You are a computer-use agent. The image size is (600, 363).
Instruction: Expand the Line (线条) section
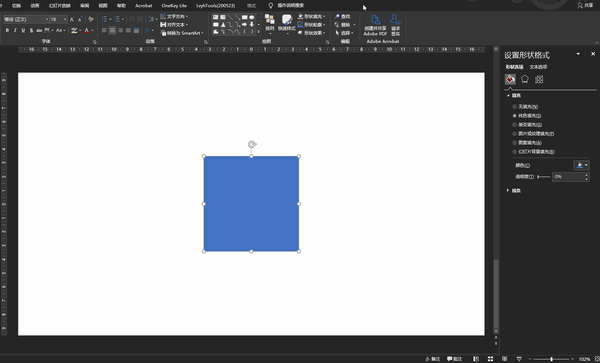click(x=514, y=190)
